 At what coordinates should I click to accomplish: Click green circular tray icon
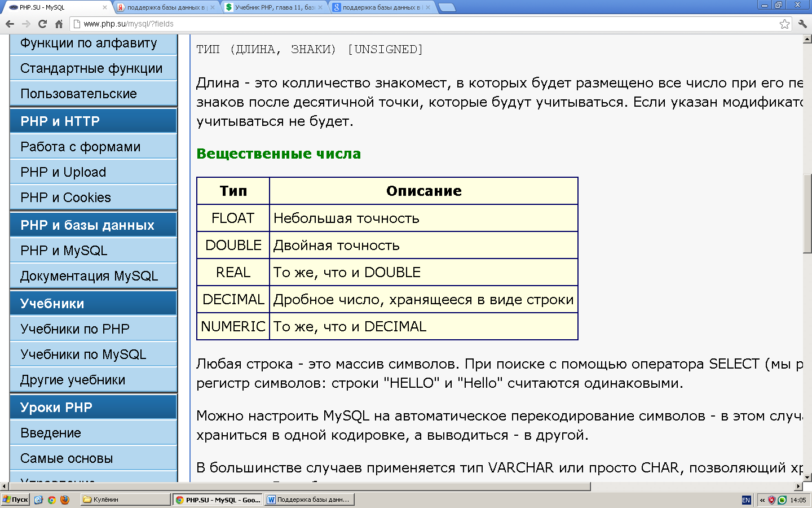click(782, 500)
